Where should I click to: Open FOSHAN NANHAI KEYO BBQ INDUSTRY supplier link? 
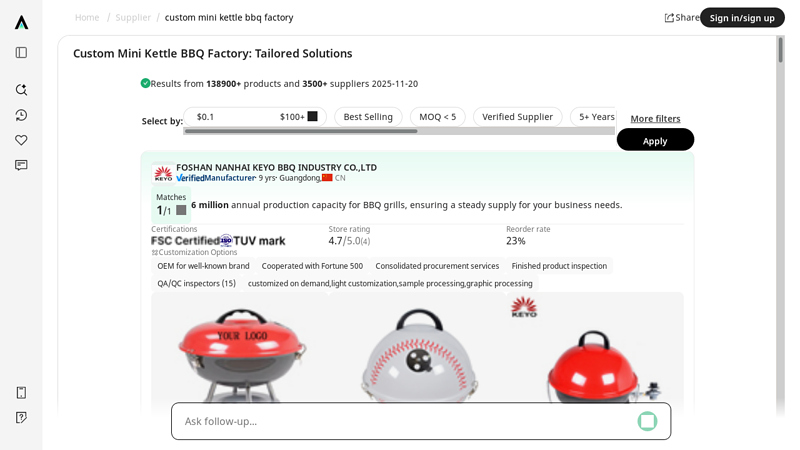pos(277,167)
